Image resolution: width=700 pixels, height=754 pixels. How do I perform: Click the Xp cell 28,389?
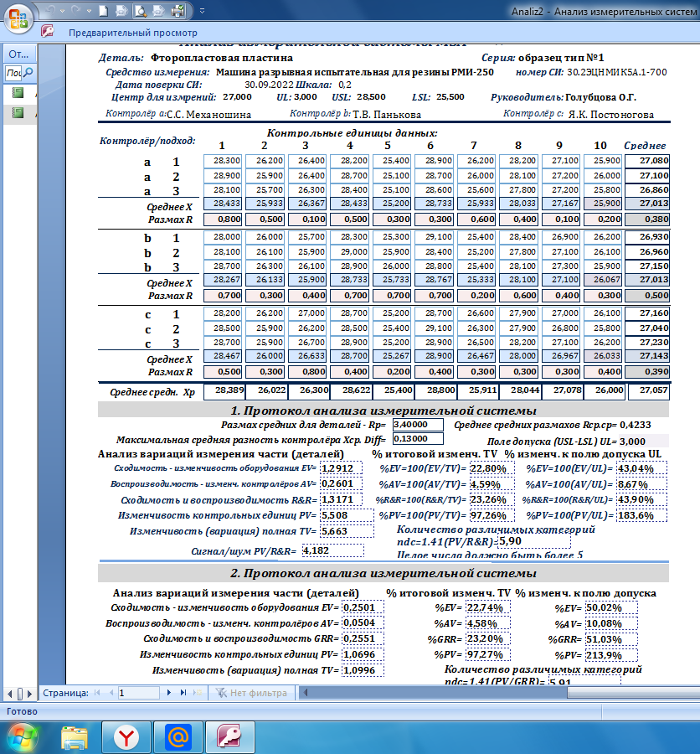224,391
